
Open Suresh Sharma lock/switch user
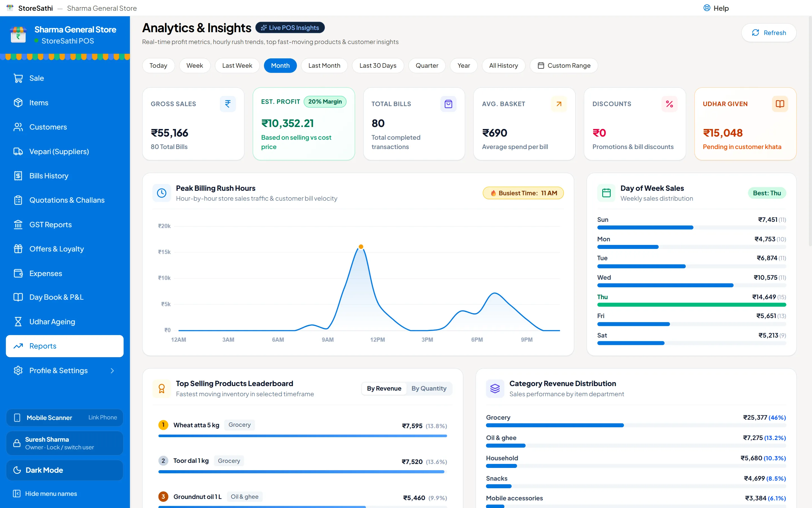[x=64, y=443]
